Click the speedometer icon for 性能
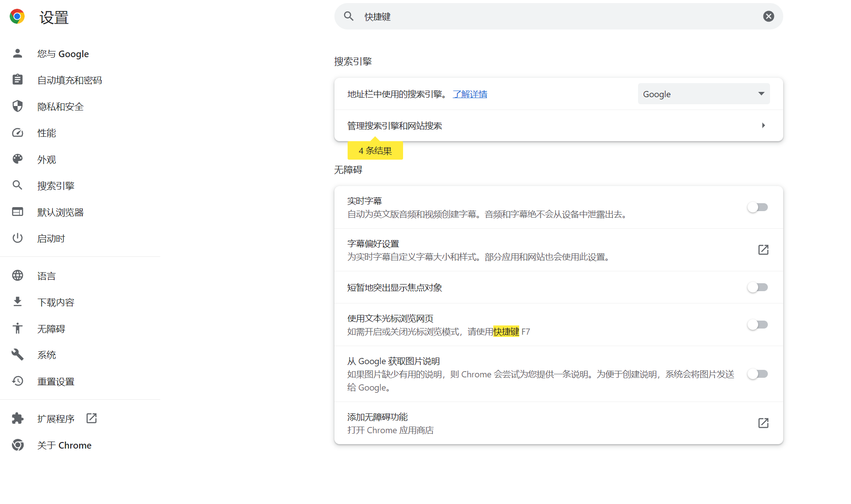 point(18,132)
